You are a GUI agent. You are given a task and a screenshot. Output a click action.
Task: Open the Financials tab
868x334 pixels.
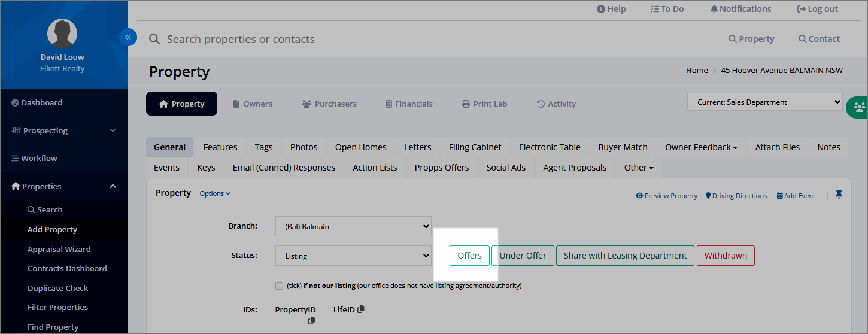(x=409, y=104)
